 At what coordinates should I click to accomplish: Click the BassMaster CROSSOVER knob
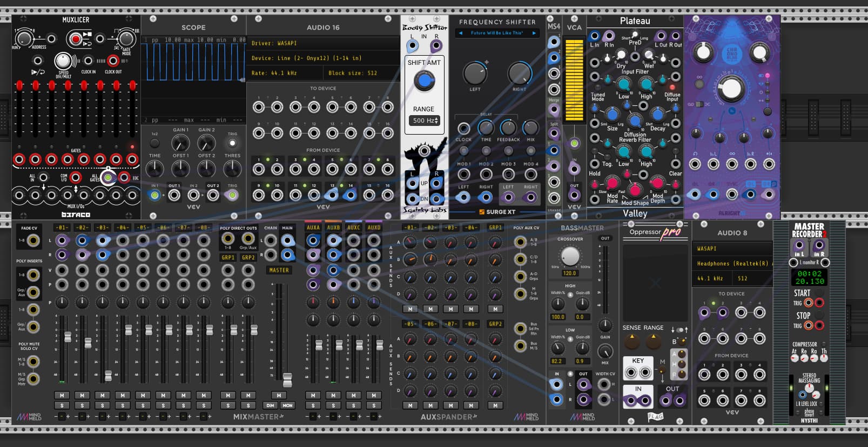570,256
